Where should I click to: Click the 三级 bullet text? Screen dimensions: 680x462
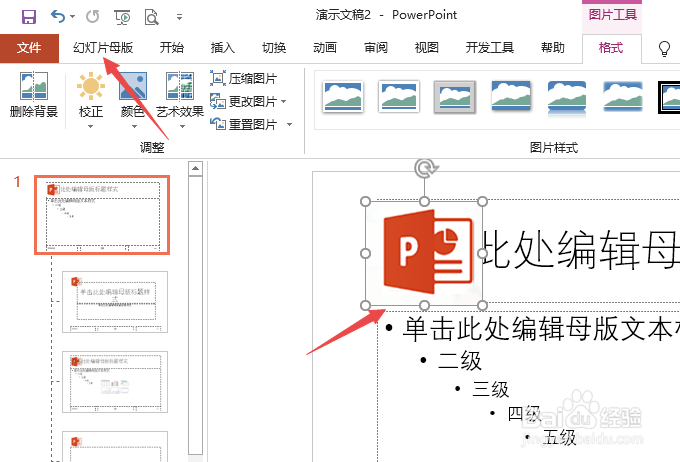pyautogui.click(x=490, y=389)
